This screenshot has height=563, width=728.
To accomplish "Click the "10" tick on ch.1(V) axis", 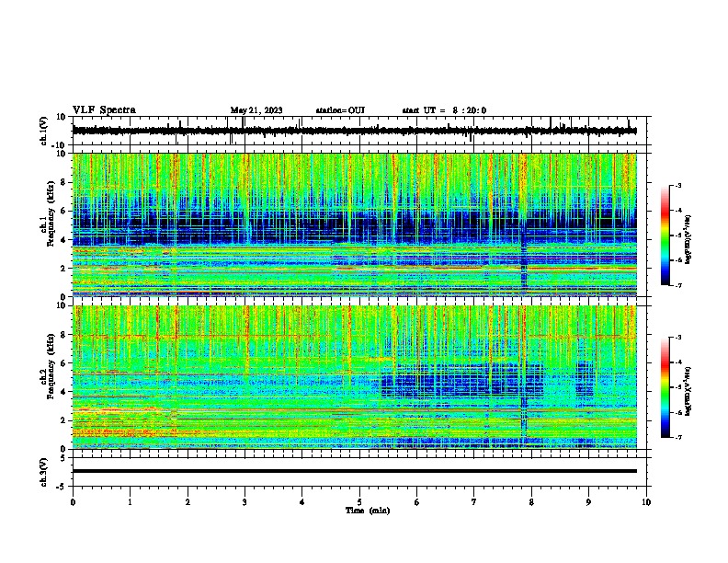I will pos(62,117).
